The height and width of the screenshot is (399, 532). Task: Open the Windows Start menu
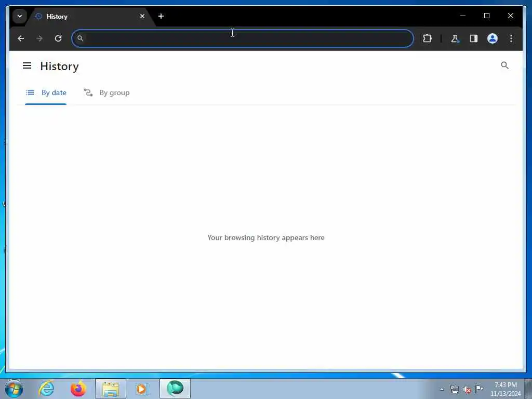point(14,389)
